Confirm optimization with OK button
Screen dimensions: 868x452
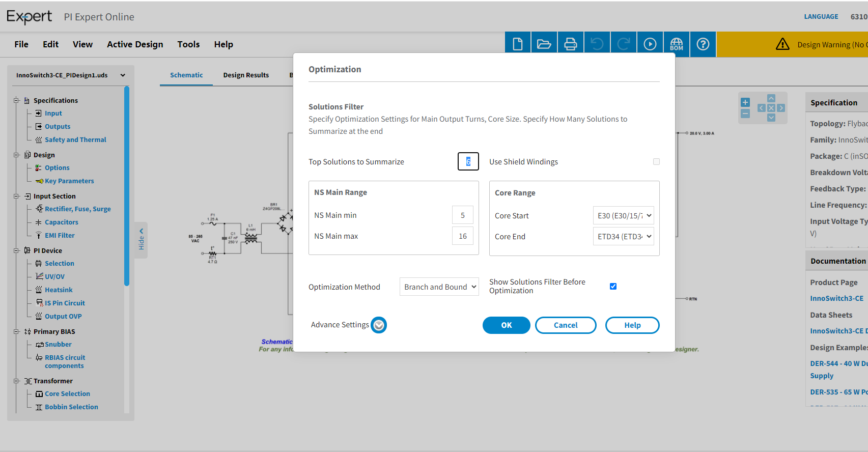pyautogui.click(x=507, y=325)
